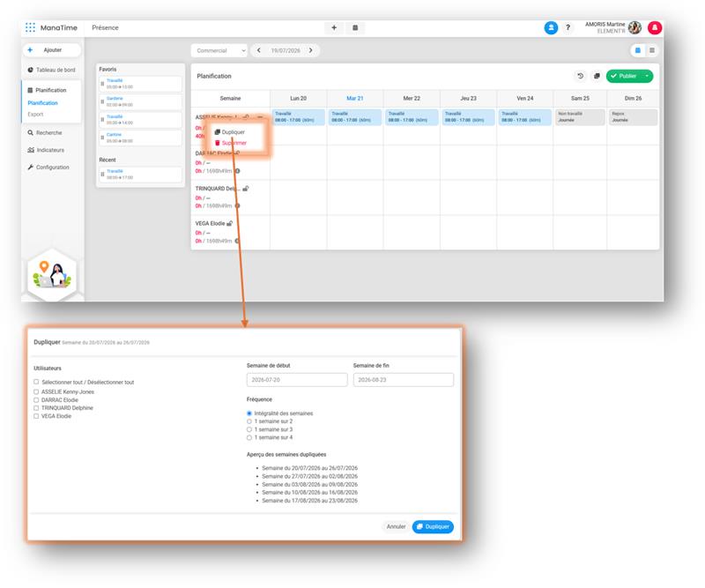Click the drag handle of Garderie favorite
This screenshot has height=588, width=705.
(x=102, y=101)
